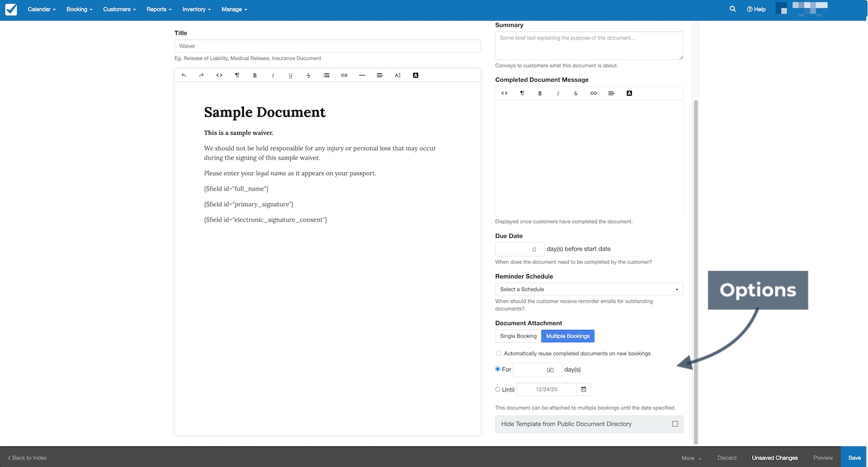Open the Calendar menu
Viewport: 868px width, 467px height.
click(42, 9)
